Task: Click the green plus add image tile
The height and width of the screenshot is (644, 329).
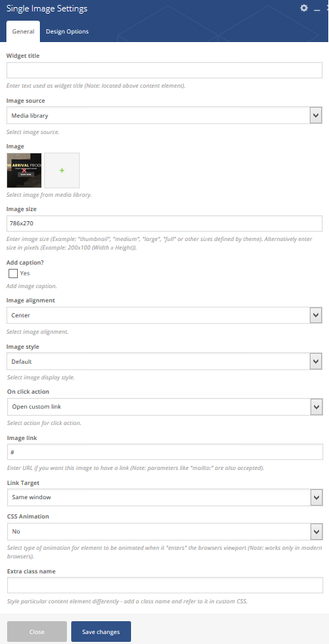Action: pyautogui.click(x=62, y=170)
